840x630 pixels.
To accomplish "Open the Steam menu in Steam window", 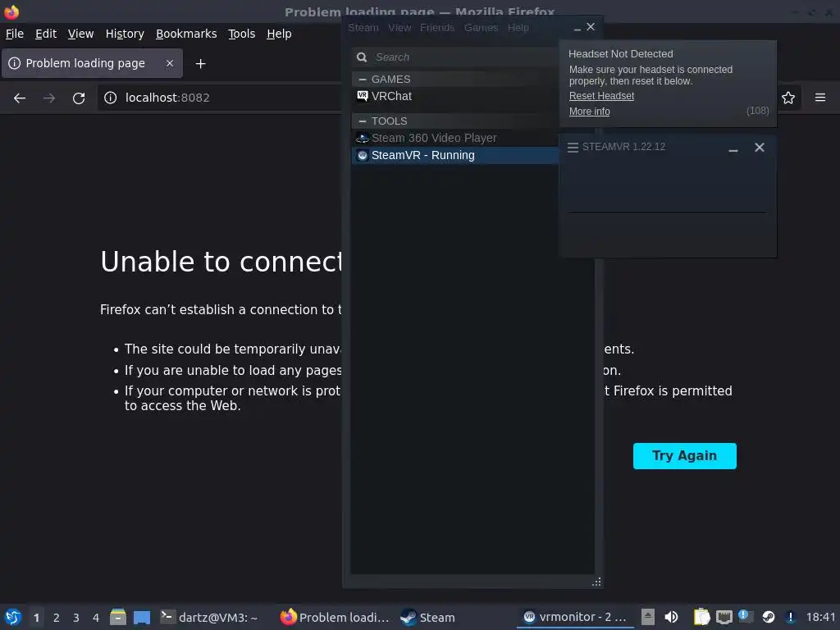I will coord(363,28).
